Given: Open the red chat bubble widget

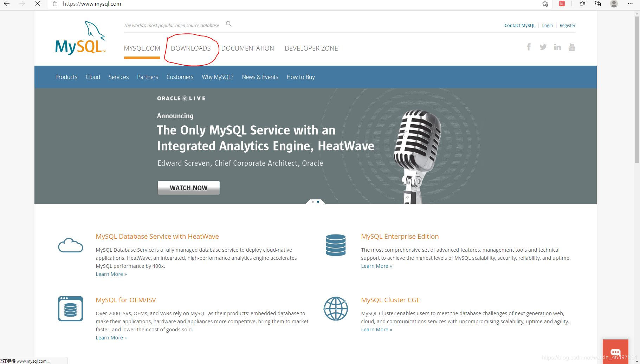Looking at the screenshot, I should coord(615,352).
